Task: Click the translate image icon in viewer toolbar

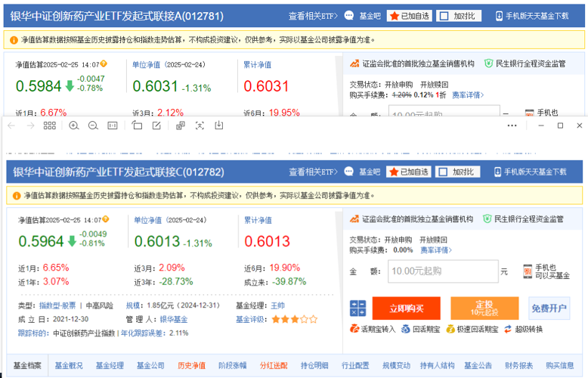Action: click(181, 125)
